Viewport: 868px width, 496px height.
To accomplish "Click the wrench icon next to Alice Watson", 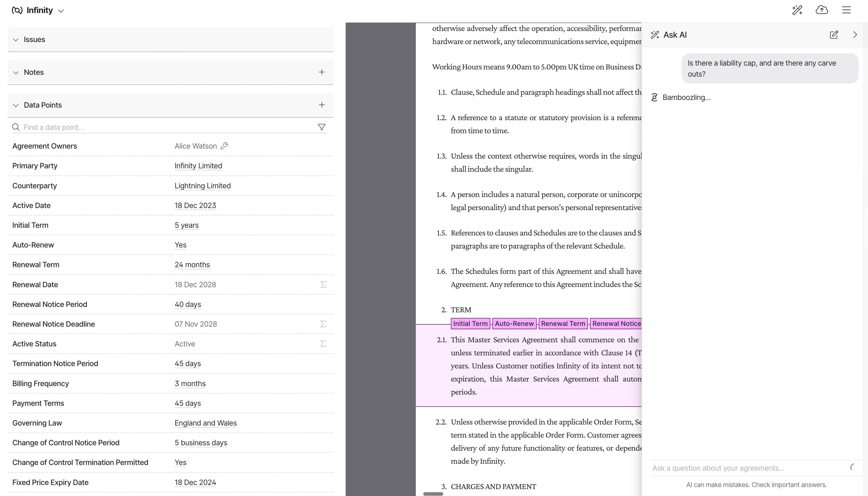I will coord(224,146).
